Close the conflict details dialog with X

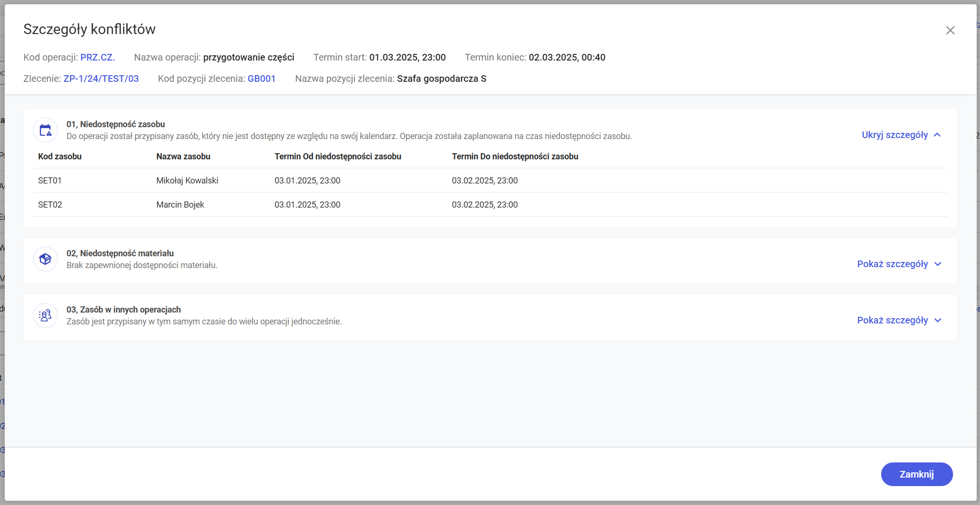pyautogui.click(x=950, y=30)
